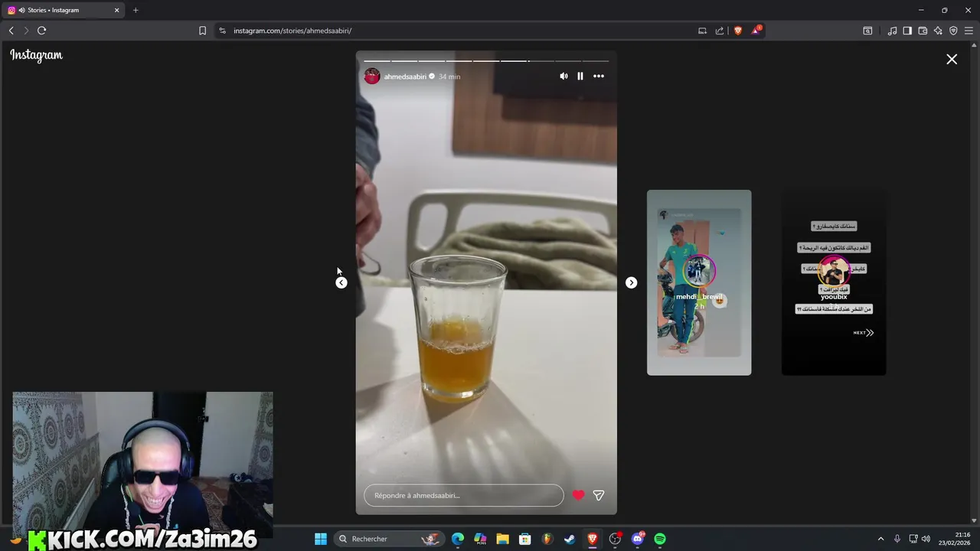Open the Instagram logo home link
980x551 pixels.
(36, 55)
